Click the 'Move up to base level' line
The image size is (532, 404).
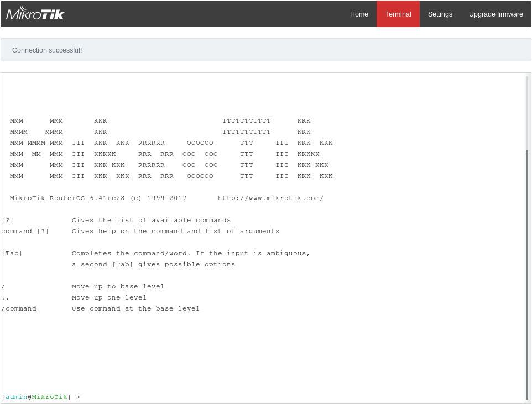[118, 287]
